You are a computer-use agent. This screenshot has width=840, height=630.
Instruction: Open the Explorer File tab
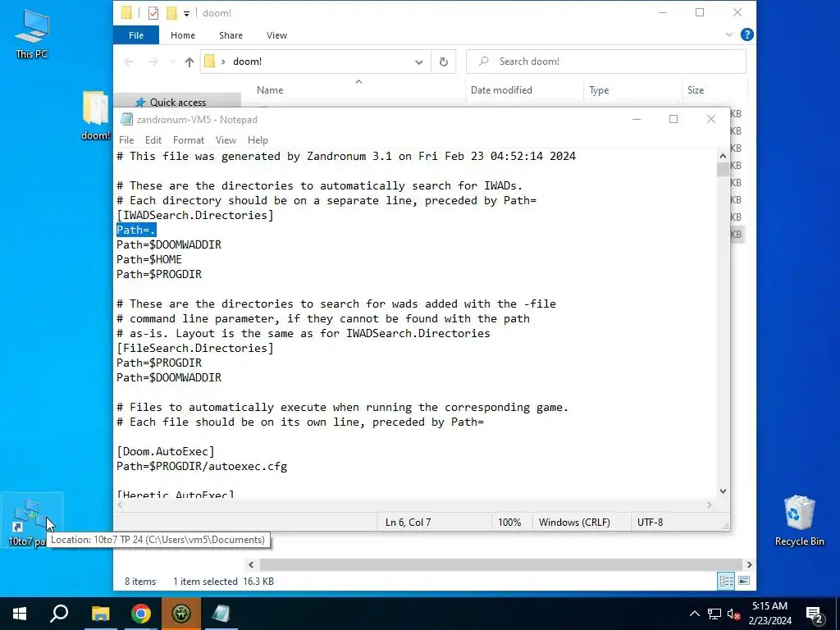(136, 35)
